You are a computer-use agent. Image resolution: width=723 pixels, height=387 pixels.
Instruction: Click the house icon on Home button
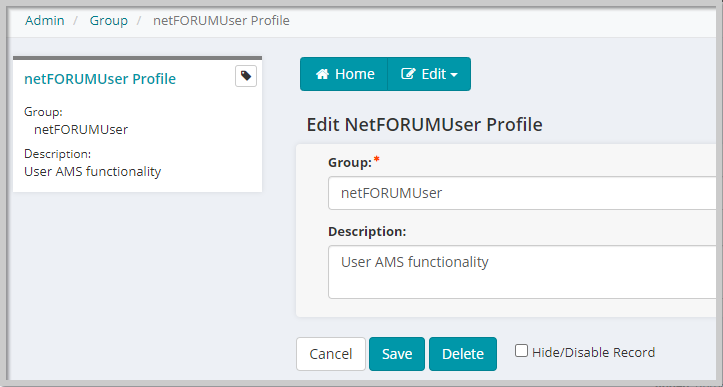(x=322, y=74)
